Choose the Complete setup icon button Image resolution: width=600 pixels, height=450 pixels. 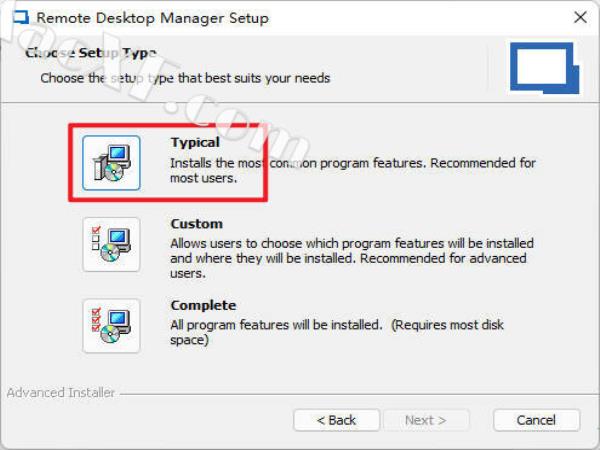pos(111,325)
